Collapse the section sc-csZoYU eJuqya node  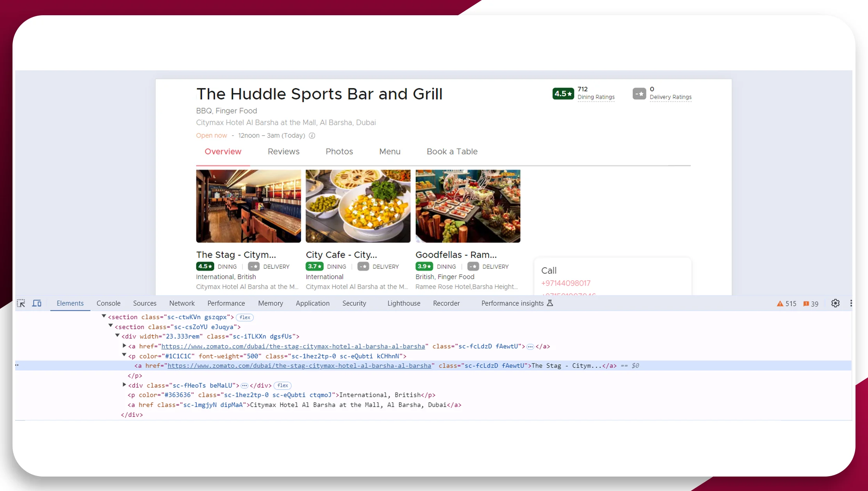click(x=111, y=326)
